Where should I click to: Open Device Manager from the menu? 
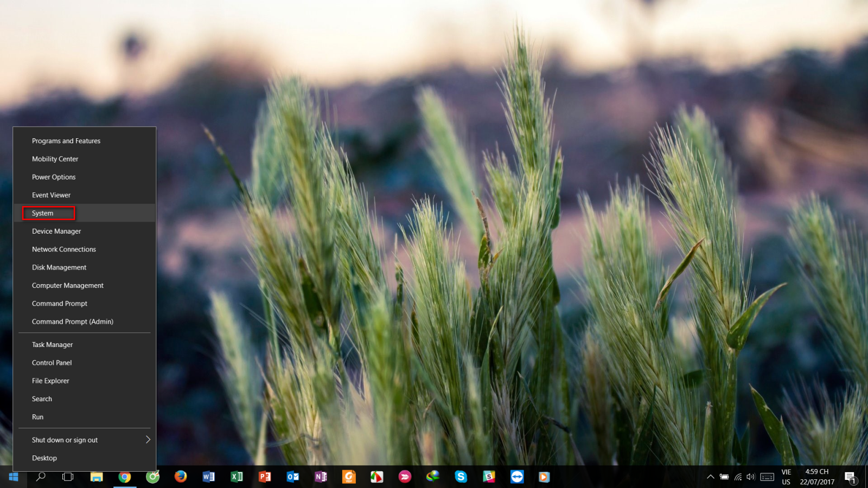tap(56, 231)
